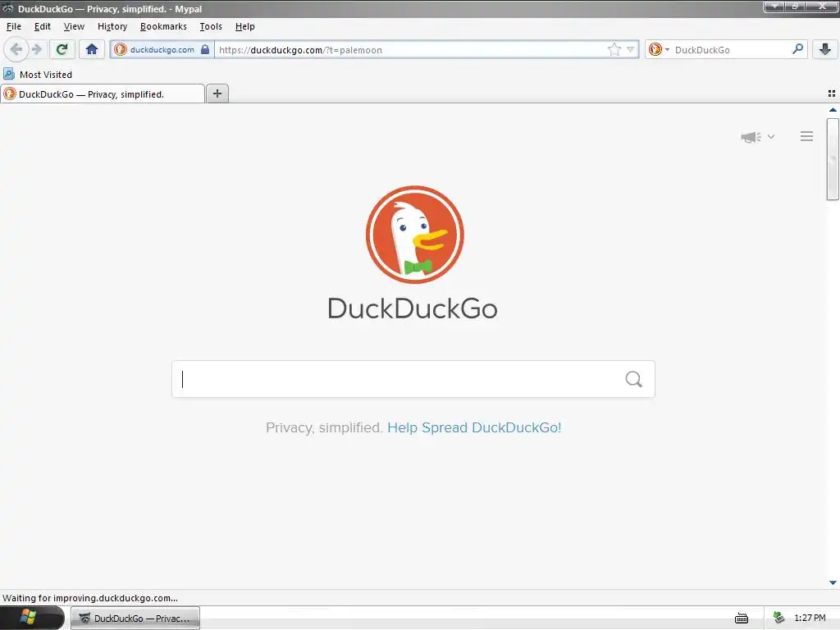This screenshot has width=840, height=630.
Task: Open the megaphone dropdown on DuckDuckGo page
Action: [x=757, y=137]
